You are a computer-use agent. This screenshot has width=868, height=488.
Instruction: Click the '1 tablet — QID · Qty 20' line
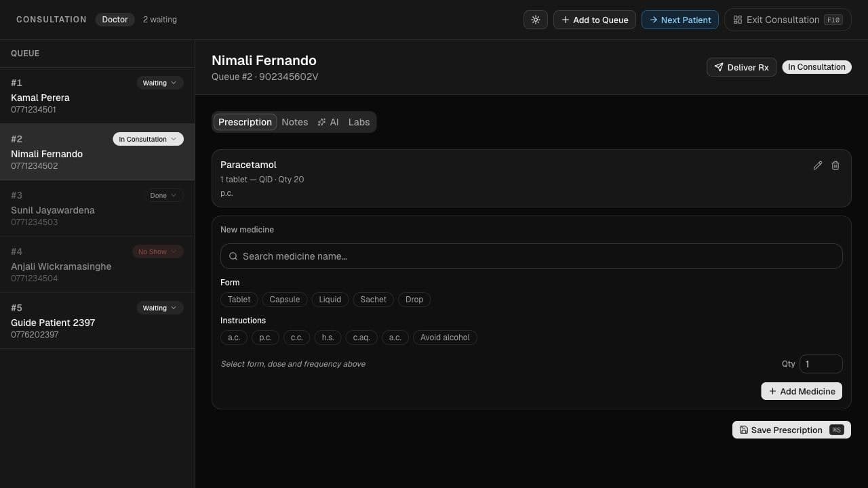262,180
